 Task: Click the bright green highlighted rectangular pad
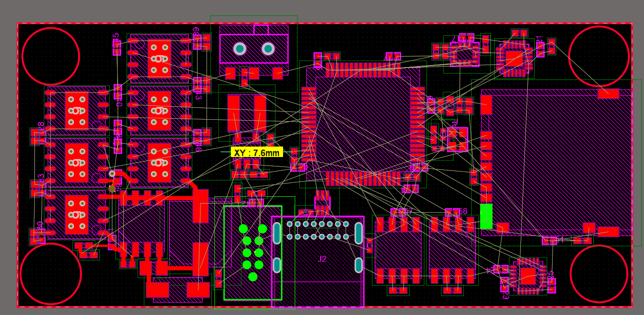[486, 216]
